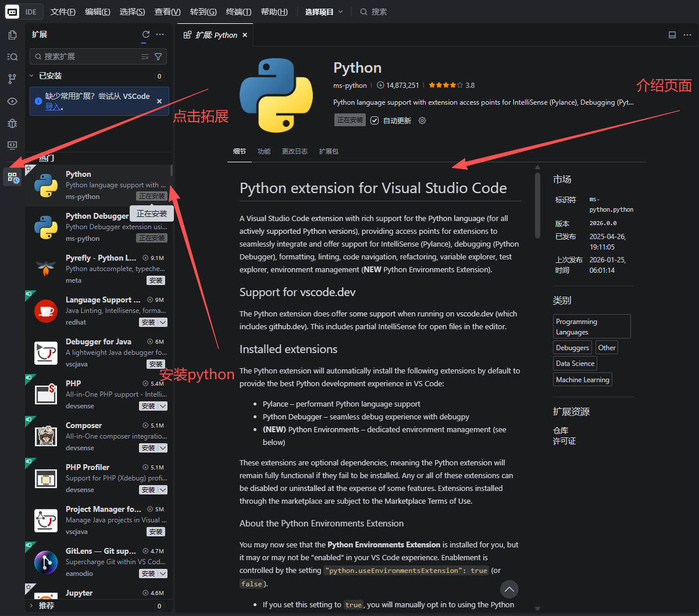Click the scroll-to-top arrow button
This screenshot has height=616, width=699.
[509, 589]
